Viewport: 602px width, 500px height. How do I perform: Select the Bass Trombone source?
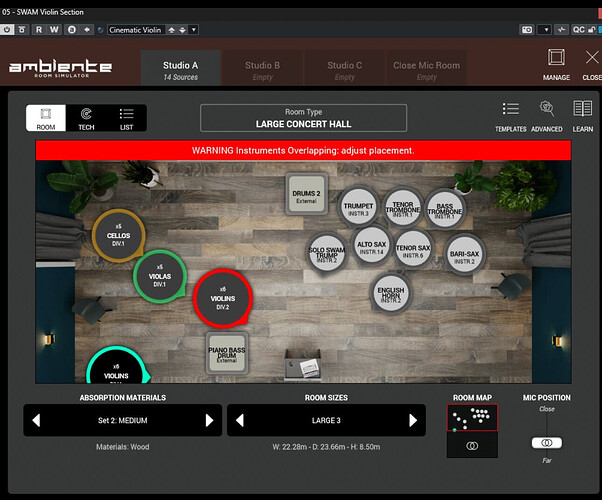point(445,209)
